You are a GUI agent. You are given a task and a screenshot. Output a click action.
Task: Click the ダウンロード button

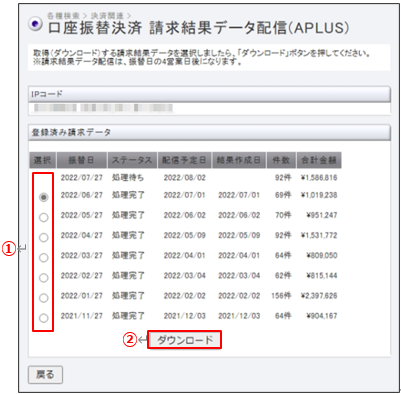tap(185, 340)
